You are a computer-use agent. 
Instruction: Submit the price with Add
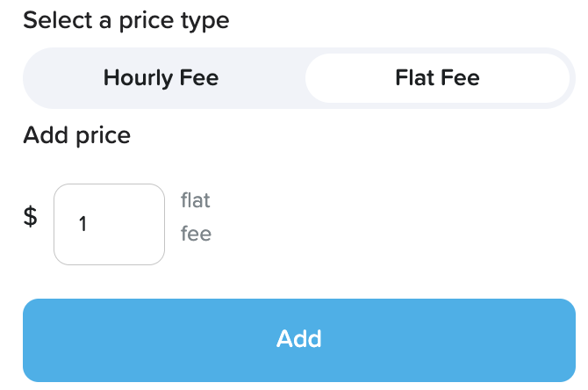[x=299, y=339]
